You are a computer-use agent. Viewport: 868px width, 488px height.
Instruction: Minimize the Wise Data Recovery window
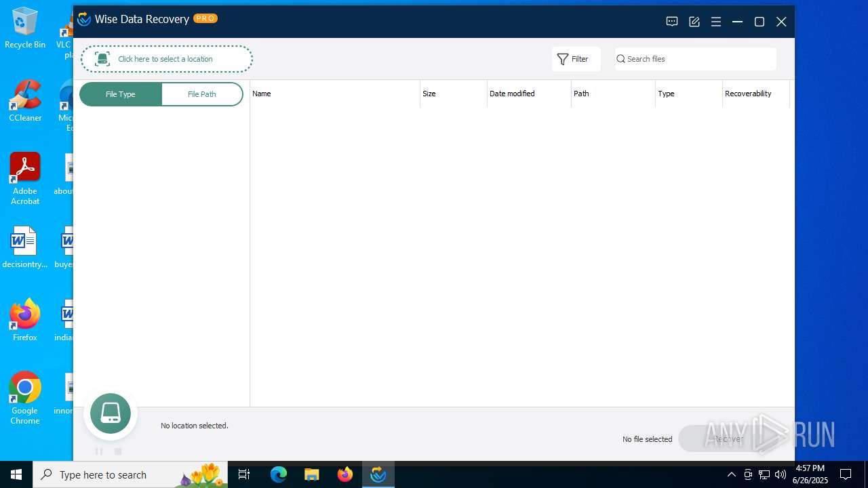[x=738, y=22]
